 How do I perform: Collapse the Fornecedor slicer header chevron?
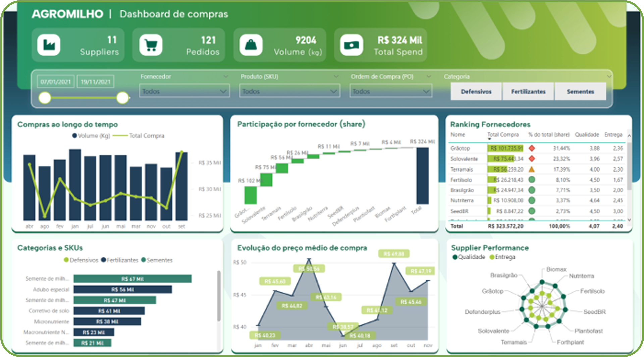[226, 77]
